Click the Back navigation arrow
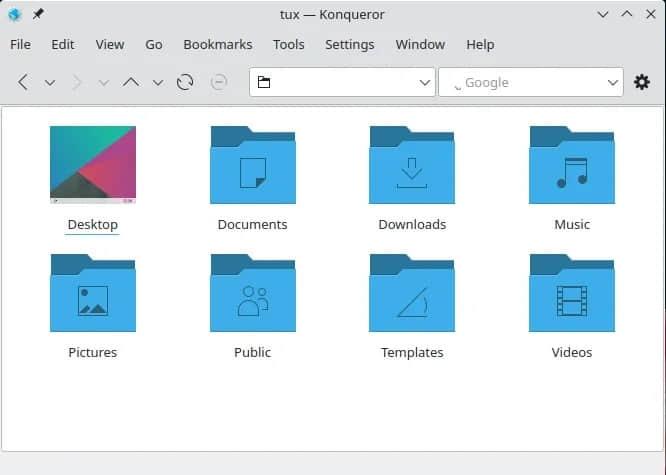666x475 pixels. pyautogui.click(x=23, y=82)
